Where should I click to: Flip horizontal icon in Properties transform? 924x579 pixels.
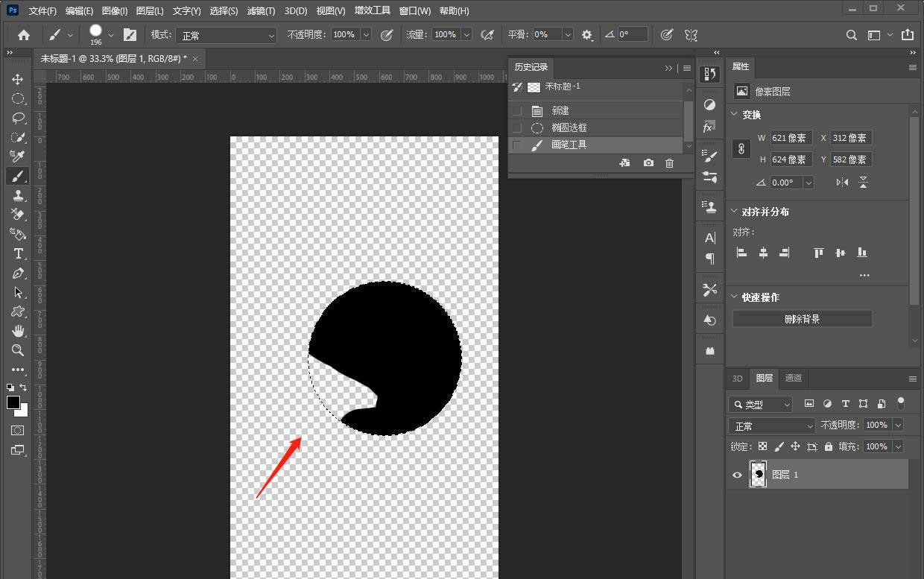tap(842, 183)
